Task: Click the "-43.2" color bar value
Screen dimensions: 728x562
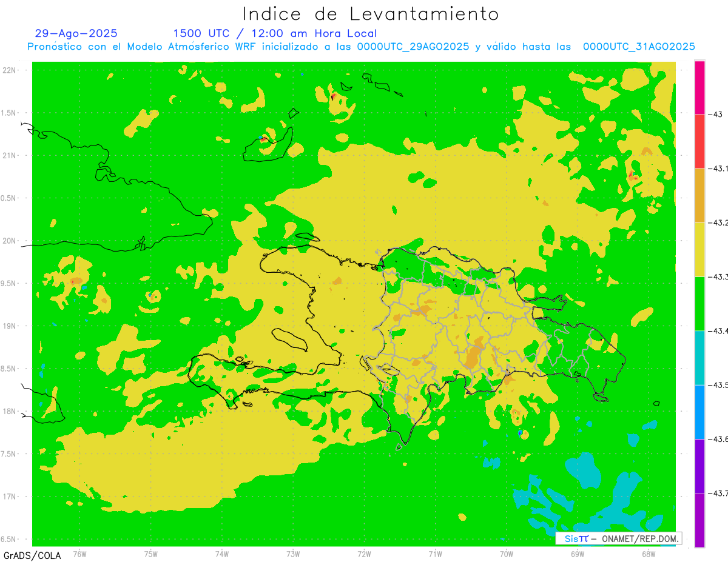Action: coord(718,222)
